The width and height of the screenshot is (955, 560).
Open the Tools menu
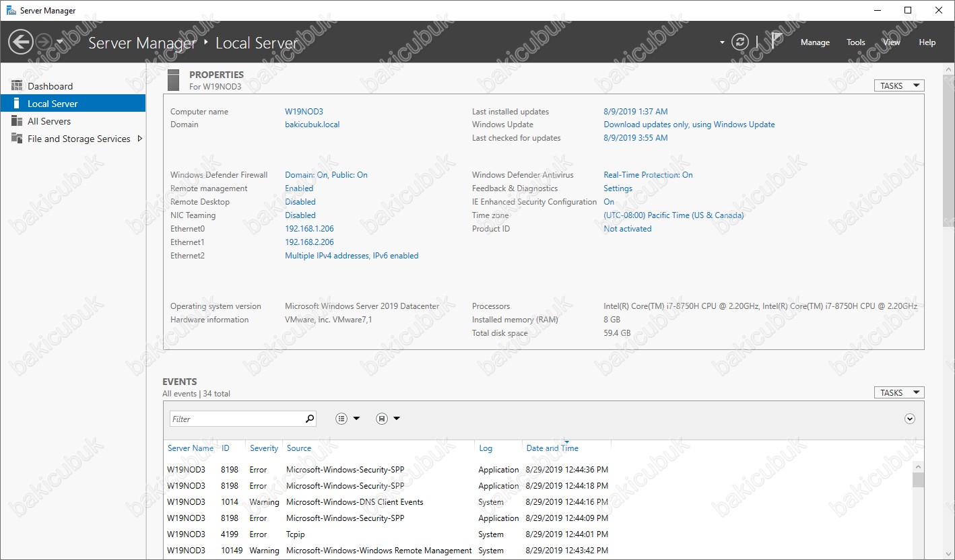coord(856,42)
